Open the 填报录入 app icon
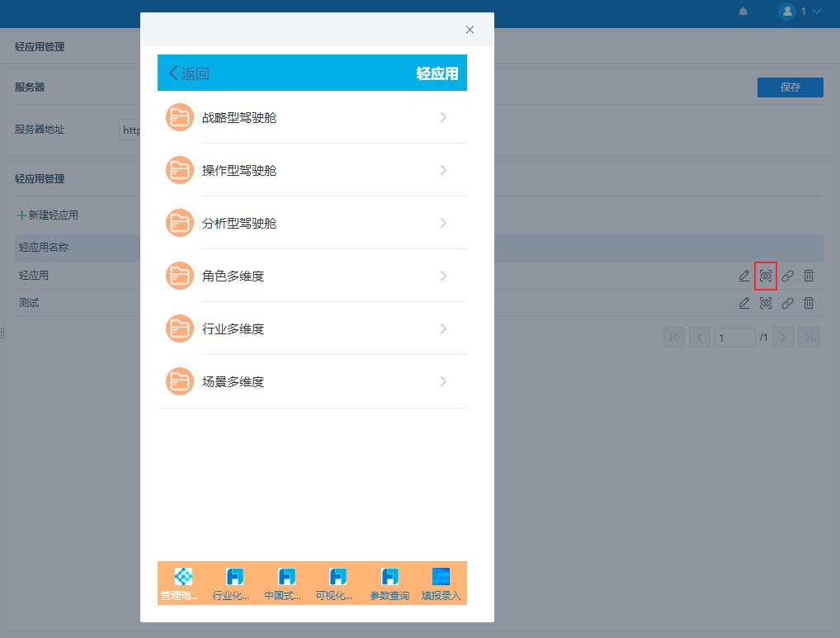The image size is (840, 638). (x=441, y=584)
